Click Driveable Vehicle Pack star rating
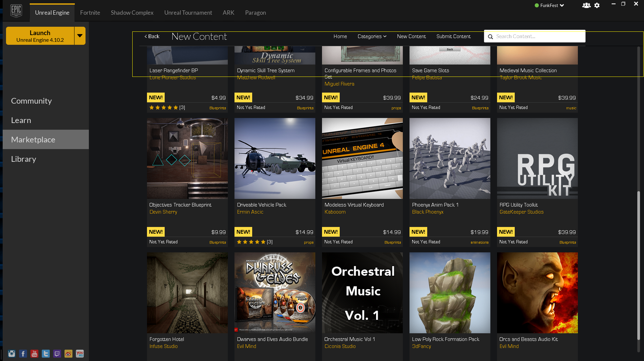 (251, 242)
